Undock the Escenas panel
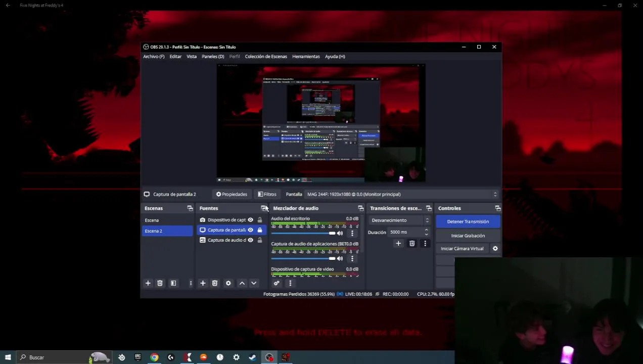The width and height of the screenshot is (643, 364). 190,208
